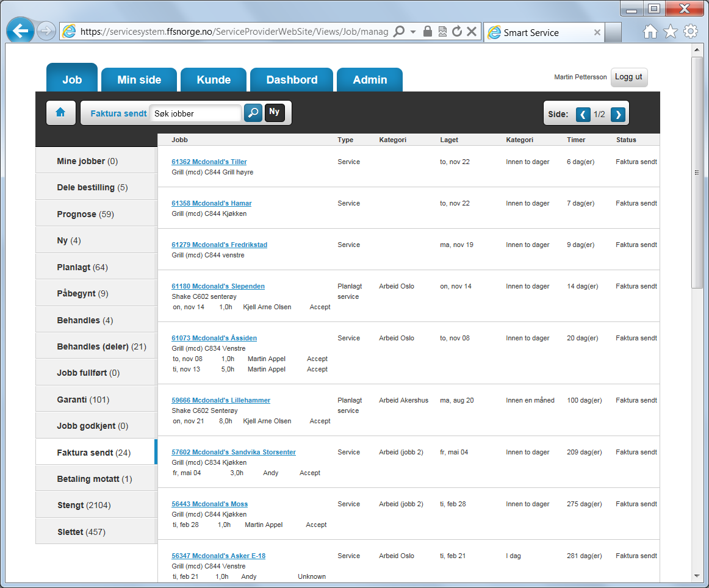Screen dimensions: 709x588
Task: Show Stengt jobs in sidebar
Action: pyautogui.click(x=96, y=505)
